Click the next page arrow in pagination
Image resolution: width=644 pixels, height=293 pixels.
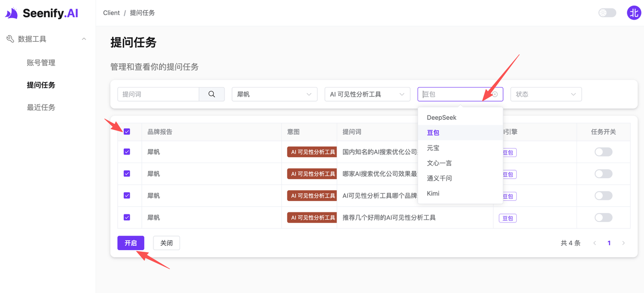[x=623, y=243]
